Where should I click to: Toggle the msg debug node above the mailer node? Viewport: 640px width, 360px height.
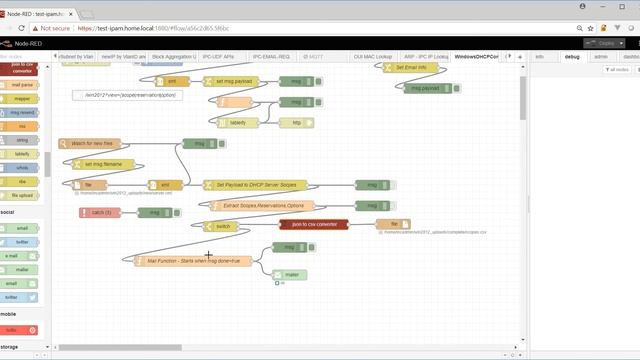point(312,247)
